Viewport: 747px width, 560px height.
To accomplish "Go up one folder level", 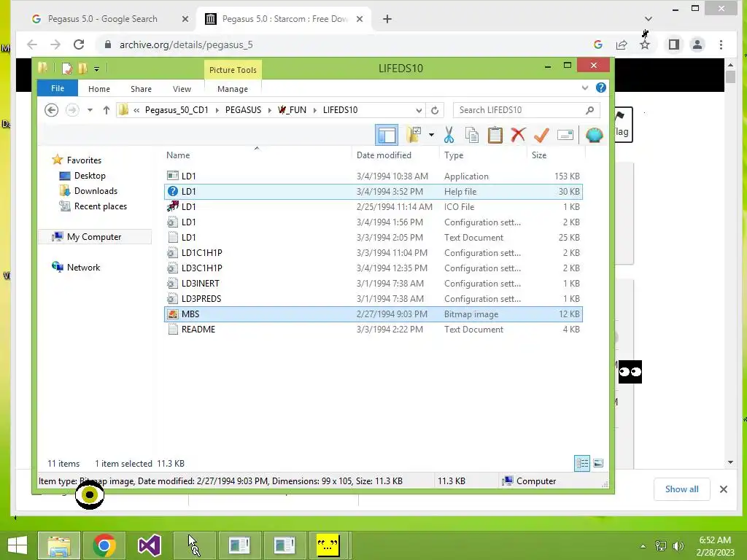I will coord(107,110).
